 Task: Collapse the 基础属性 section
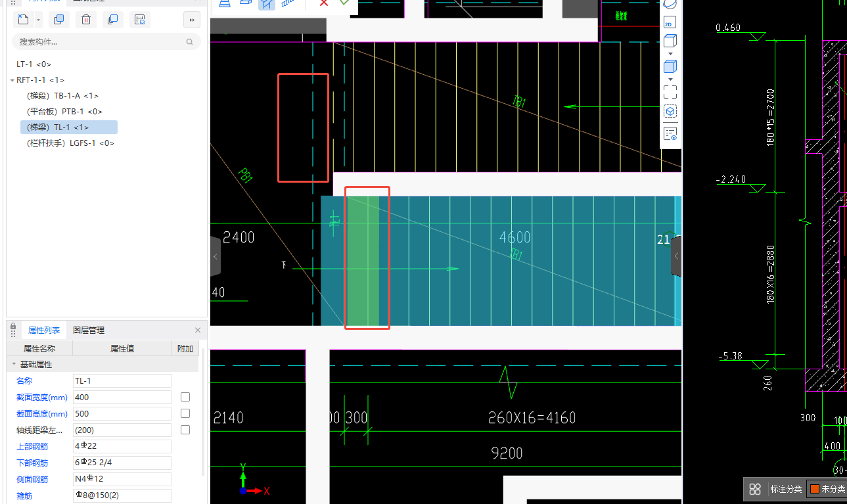point(14,364)
